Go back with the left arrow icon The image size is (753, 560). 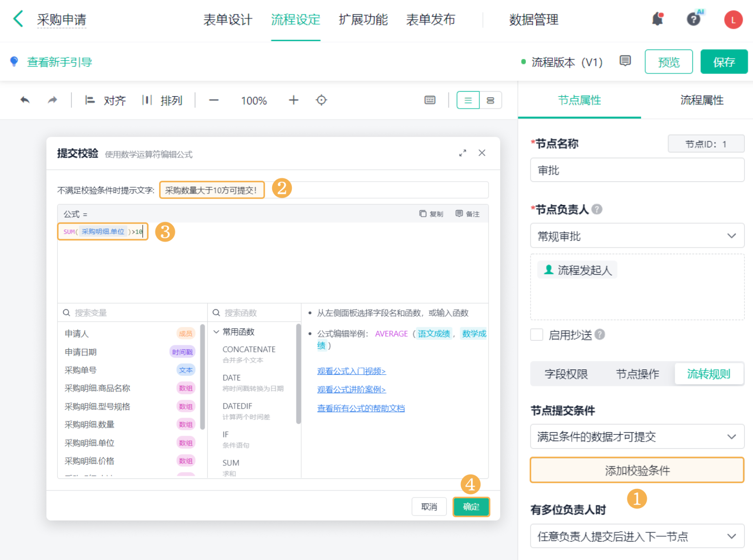(18, 19)
